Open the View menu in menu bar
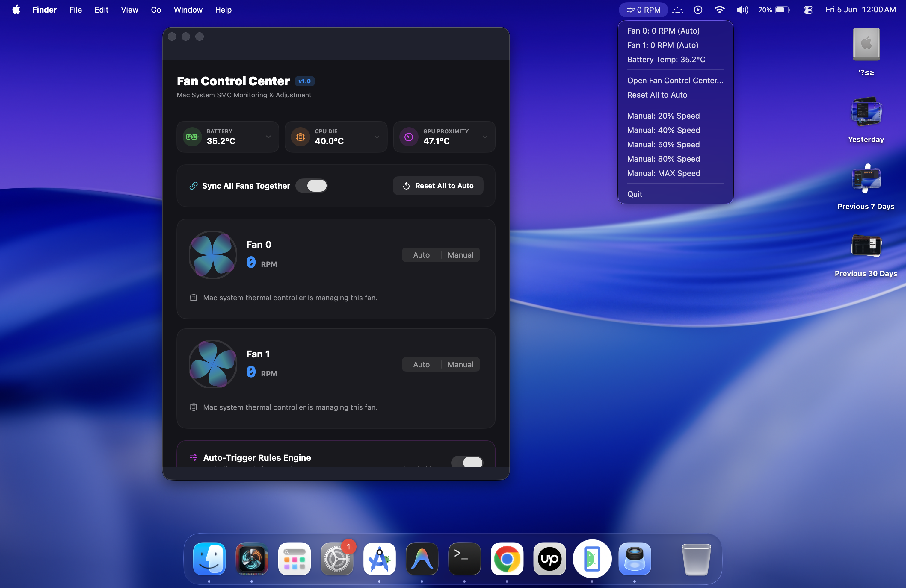906x588 pixels. click(129, 10)
